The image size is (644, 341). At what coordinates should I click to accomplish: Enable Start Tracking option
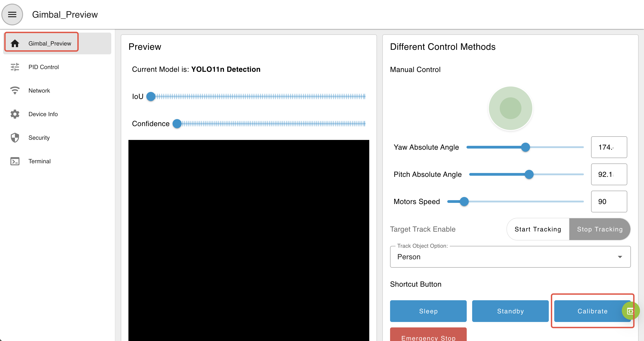click(538, 229)
